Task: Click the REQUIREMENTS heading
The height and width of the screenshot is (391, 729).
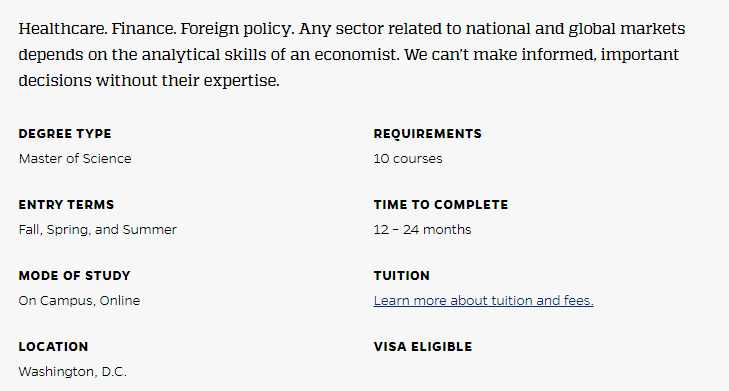Action: (428, 134)
